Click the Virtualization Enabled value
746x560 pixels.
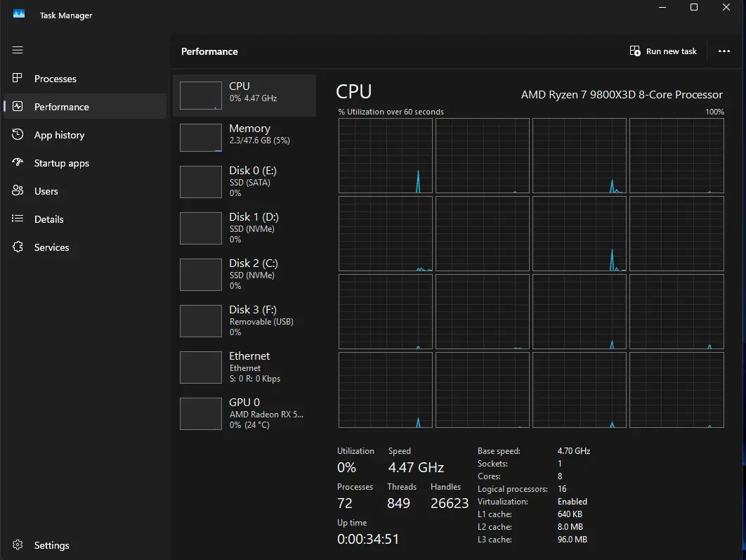coord(572,502)
